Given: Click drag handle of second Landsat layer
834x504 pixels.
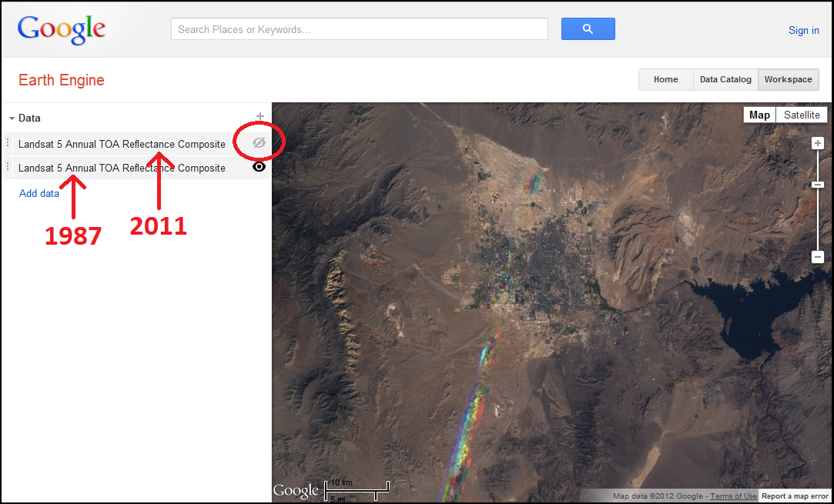Looking at the screenshot, I should [8, 167].
